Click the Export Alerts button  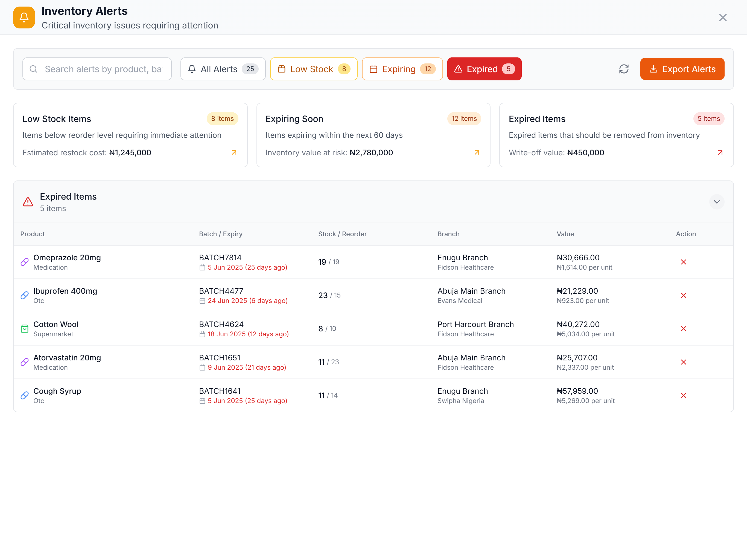pos(682,69)
